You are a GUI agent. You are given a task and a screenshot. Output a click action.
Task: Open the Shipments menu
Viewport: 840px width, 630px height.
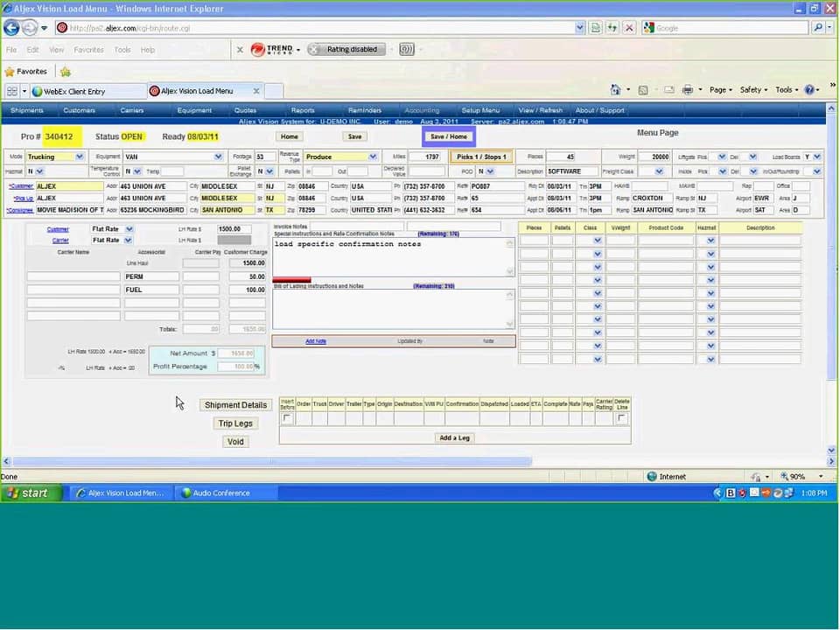(27, 110)
